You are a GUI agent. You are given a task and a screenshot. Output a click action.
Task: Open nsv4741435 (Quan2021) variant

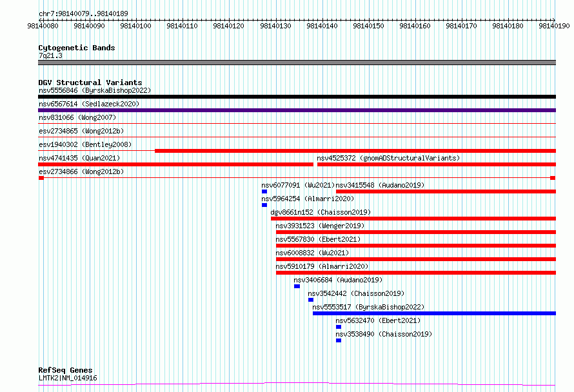[x=79, y=158]
